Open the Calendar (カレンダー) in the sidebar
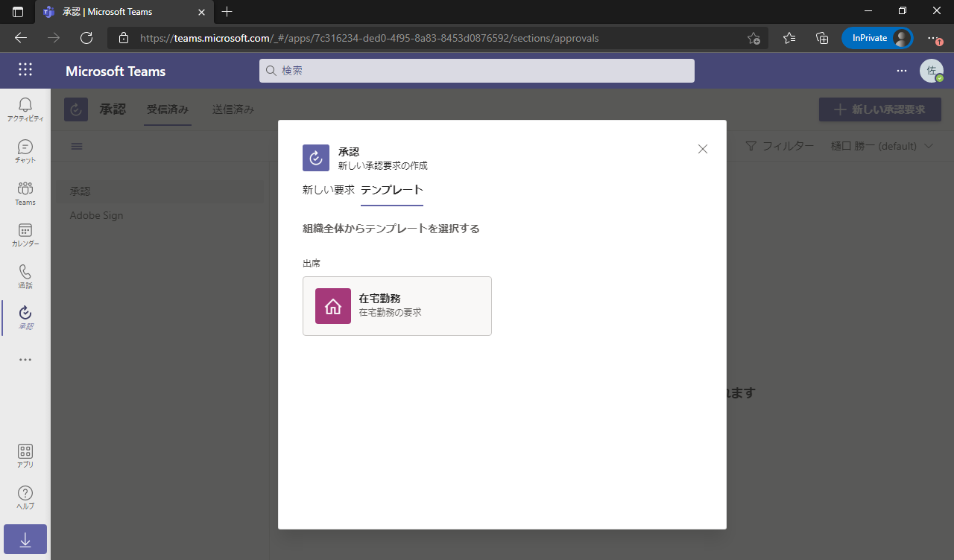The image size is (954, 560). click(x=25, y=235)
